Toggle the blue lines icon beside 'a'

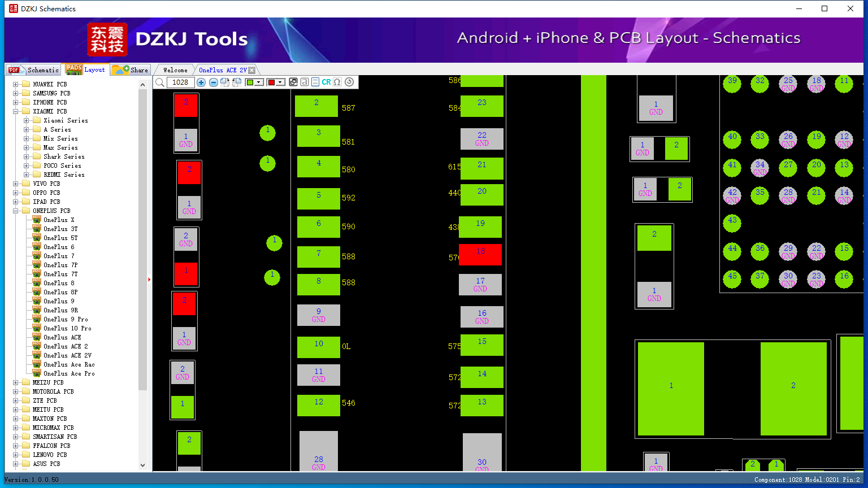click(315, 82)
